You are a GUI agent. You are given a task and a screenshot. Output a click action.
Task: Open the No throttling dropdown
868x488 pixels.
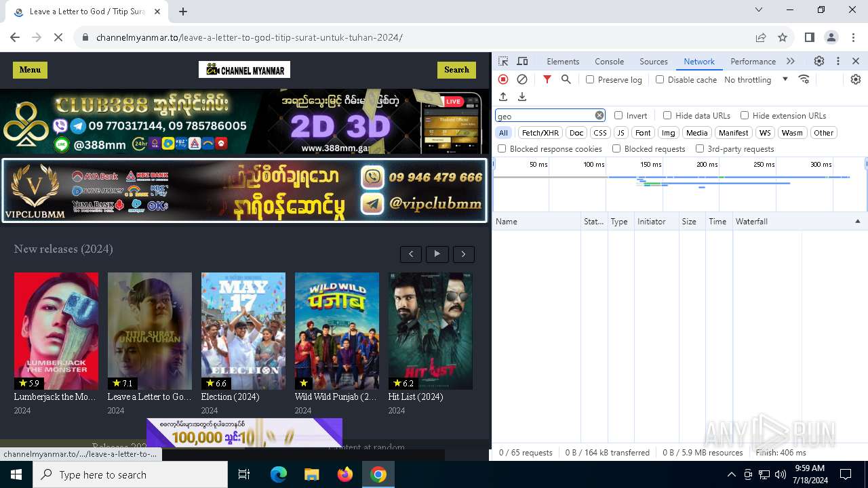[x=755, y=79]
